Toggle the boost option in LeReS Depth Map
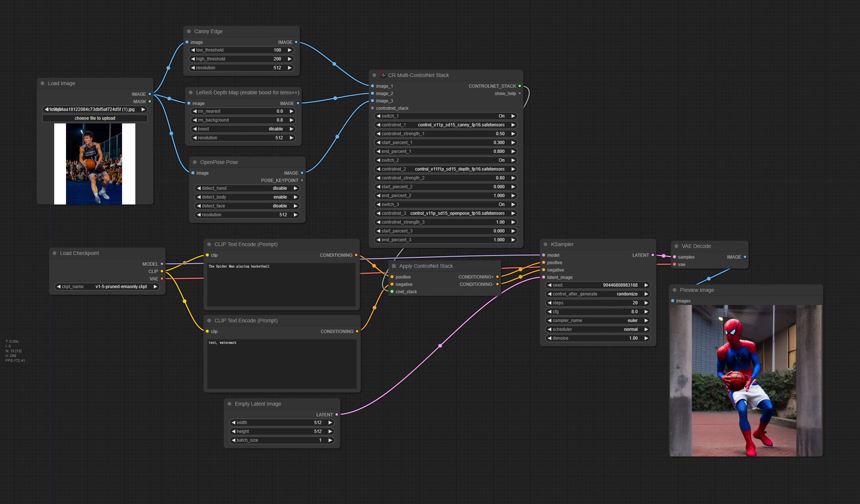This screenshot has height=504, width=860. click(243, 129)
